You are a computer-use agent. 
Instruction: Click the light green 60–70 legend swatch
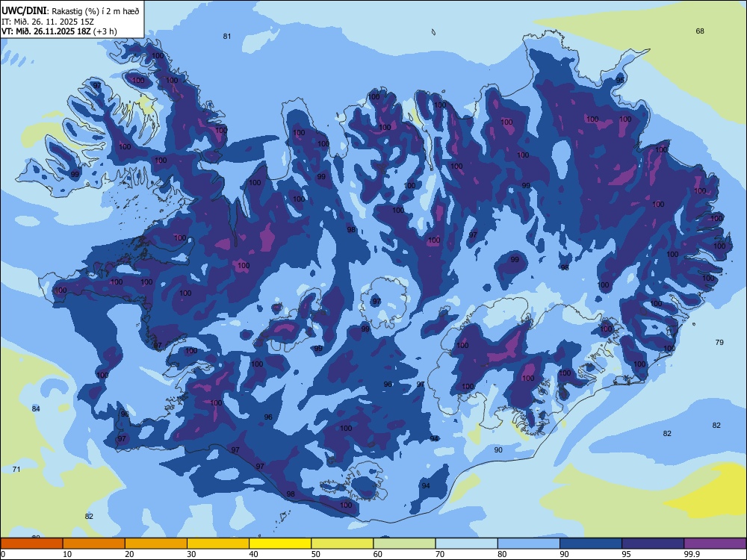(404, 544)
